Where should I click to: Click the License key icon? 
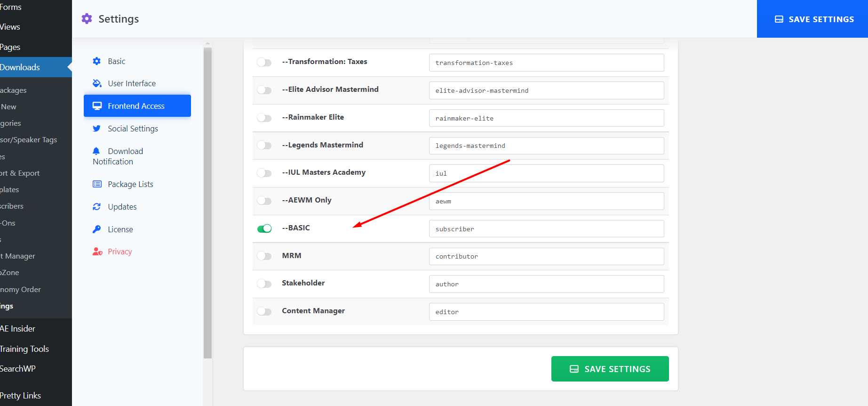click(97, 229)
